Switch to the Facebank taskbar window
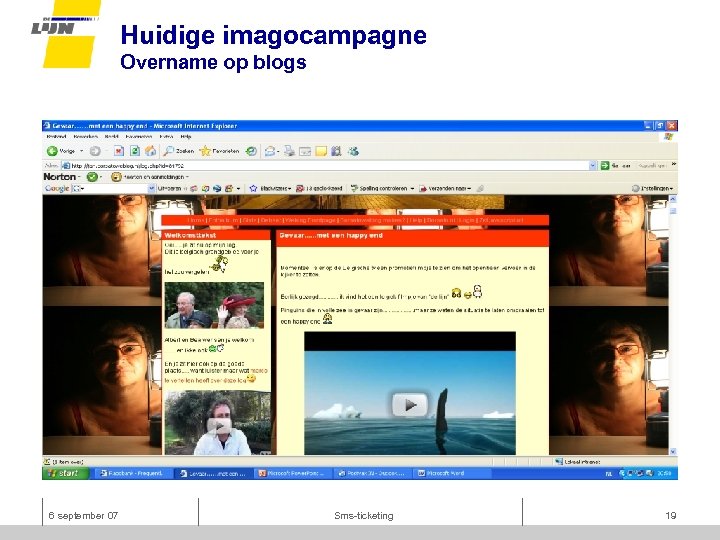 (x=132, y=473)
